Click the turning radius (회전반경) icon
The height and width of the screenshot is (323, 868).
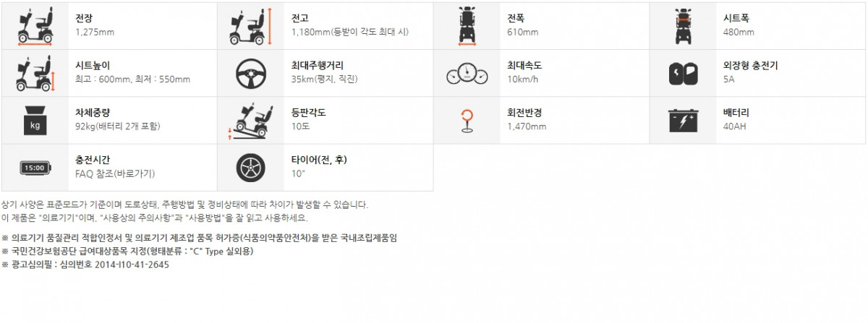pyautogui.click(x=466, y=120)
